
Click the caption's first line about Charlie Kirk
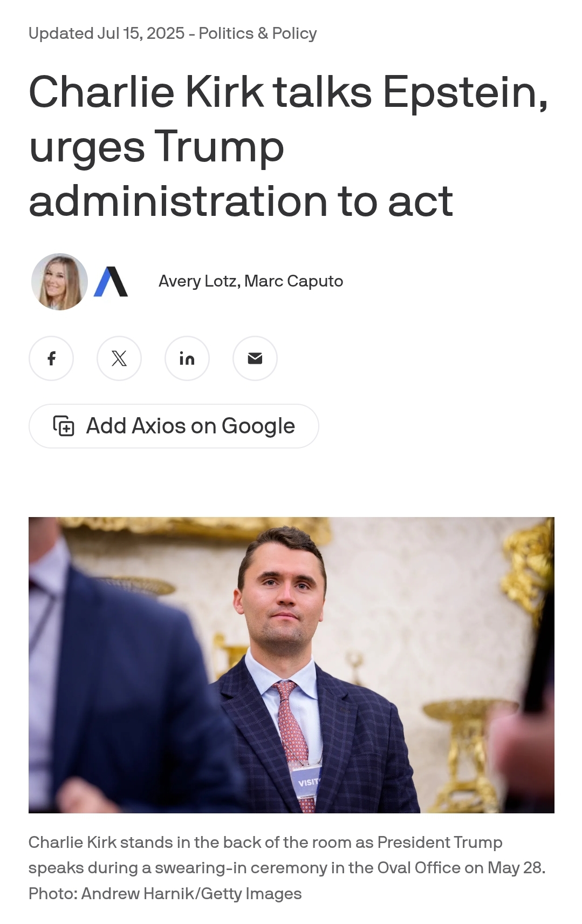pos(265,843)
